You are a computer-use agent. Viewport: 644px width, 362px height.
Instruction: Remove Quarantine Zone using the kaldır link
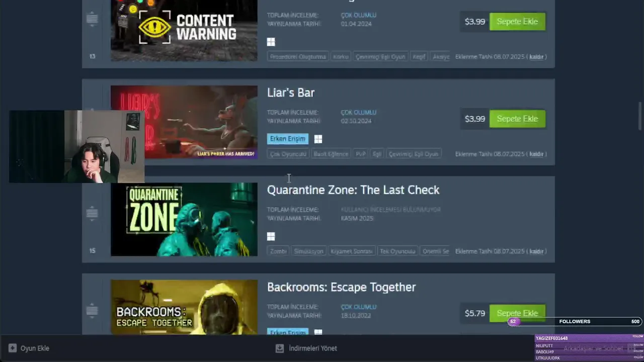(536, 251)
